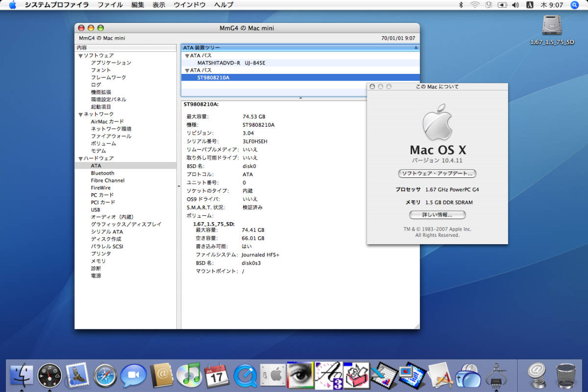Click the Bluetooth menu bar icon
This screenshot has width=588, height=392.
(461, 5)
